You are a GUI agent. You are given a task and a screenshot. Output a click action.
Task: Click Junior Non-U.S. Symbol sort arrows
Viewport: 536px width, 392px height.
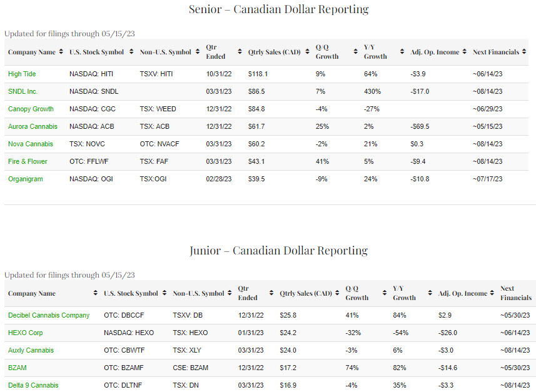[x=230, y=293]
